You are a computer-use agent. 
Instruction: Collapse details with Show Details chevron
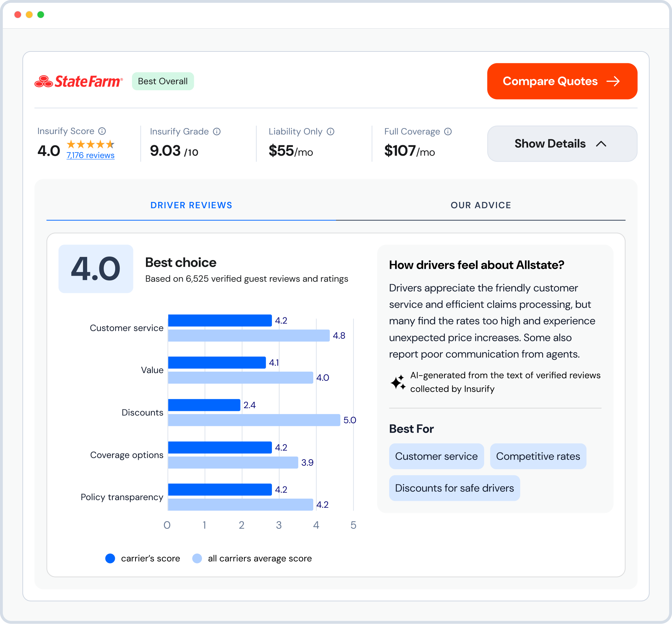pyautogui.click(x=601, y=144)
